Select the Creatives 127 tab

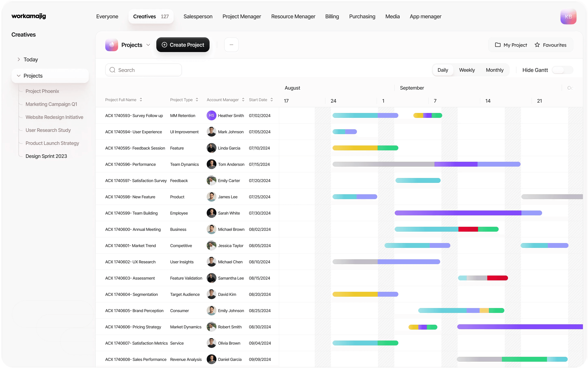(x=151, y=16)
